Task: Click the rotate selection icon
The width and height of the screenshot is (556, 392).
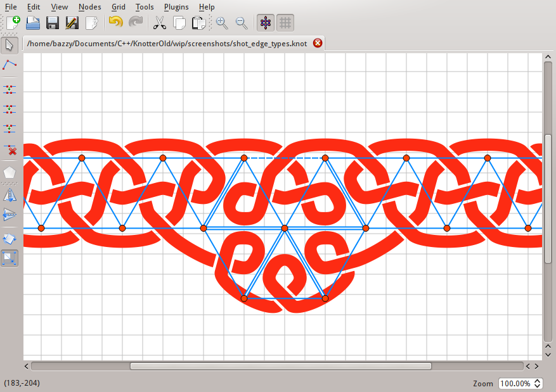Action: [x=10, y=239]
